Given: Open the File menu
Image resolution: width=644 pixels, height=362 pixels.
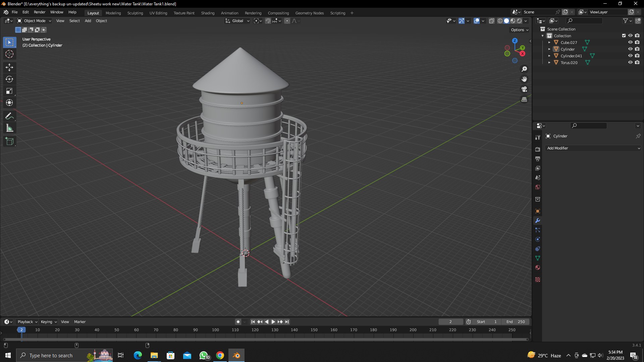Looking at the screenshot, I should [x=15, y=12].
